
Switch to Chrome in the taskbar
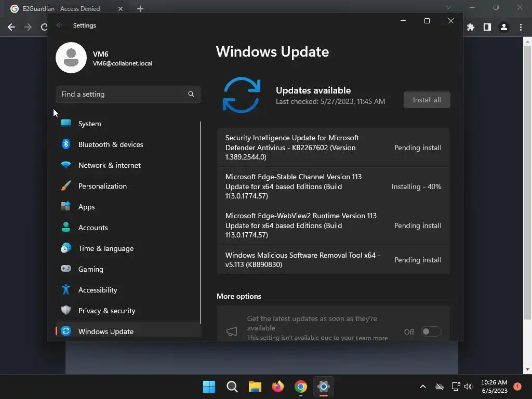301,387
